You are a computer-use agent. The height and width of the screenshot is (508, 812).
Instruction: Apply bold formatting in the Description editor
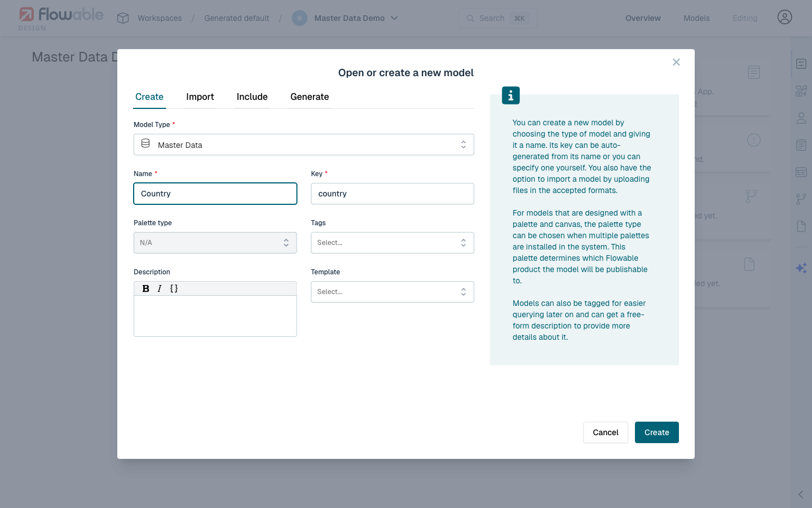point(146,288)
